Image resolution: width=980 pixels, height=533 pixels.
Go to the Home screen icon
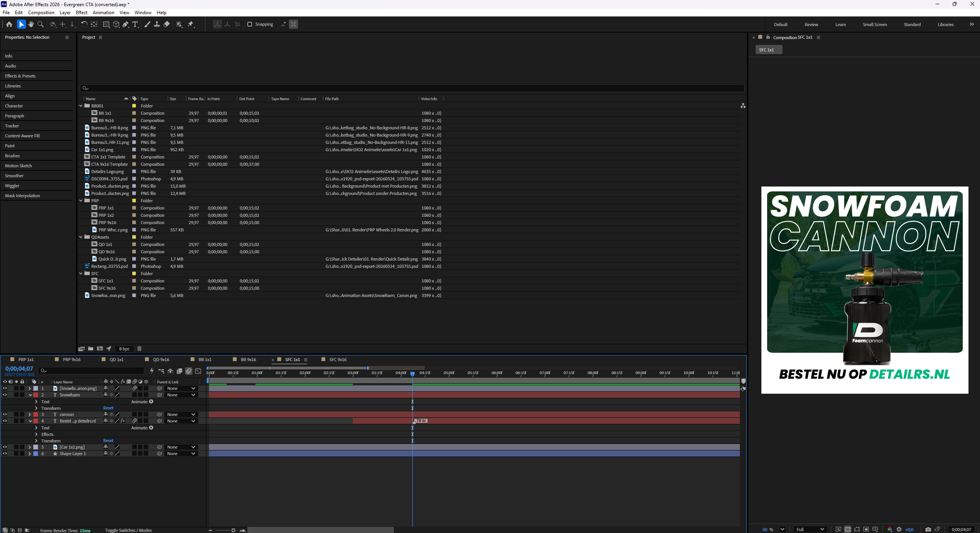pyautogui.click(x=9, y=24)
